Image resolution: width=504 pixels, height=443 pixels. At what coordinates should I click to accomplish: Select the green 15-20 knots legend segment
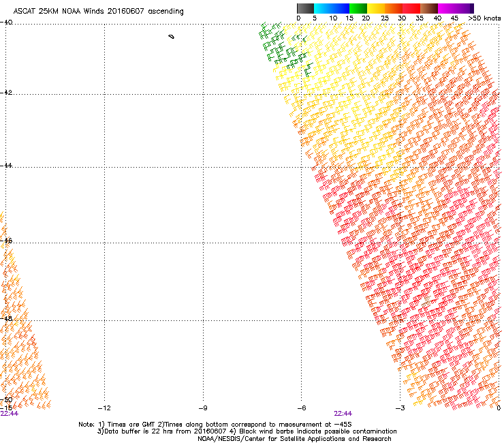coord(358,8)
